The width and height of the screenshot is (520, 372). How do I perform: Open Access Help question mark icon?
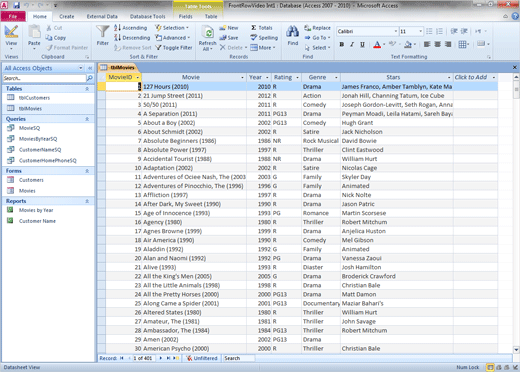pos(515,16)
